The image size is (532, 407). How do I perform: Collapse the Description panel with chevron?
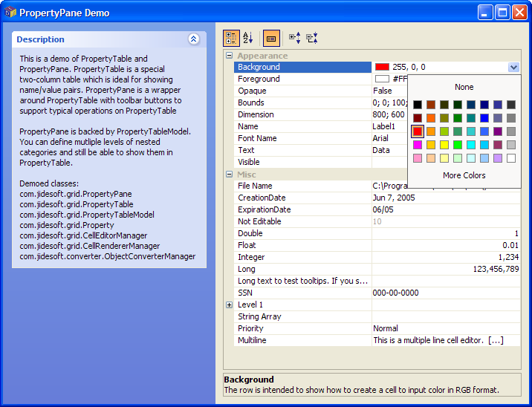point(194,39)
